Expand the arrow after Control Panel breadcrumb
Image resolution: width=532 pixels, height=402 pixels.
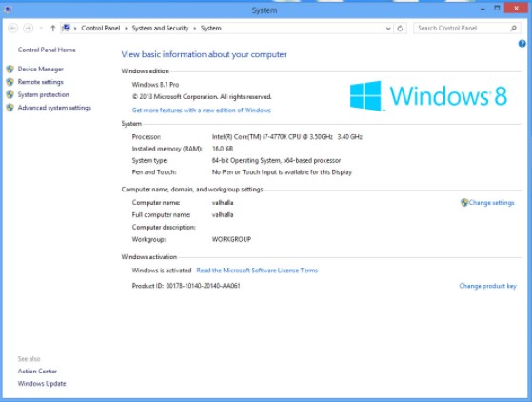coord(126,29)
